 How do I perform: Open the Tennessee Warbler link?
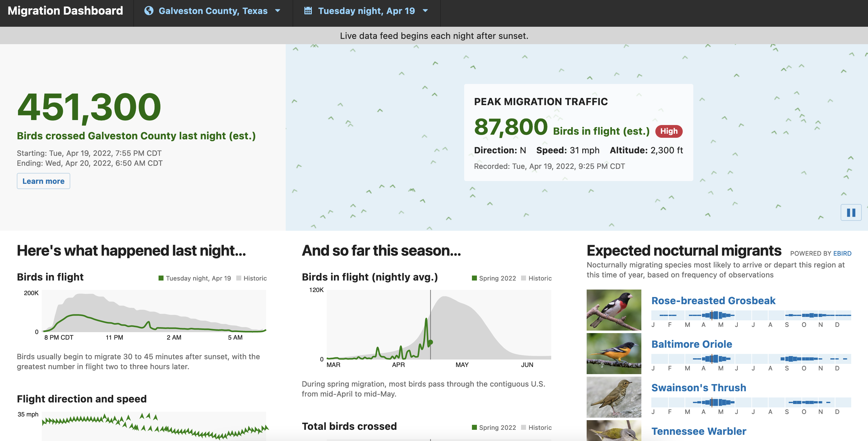click(x=699, y=431)
